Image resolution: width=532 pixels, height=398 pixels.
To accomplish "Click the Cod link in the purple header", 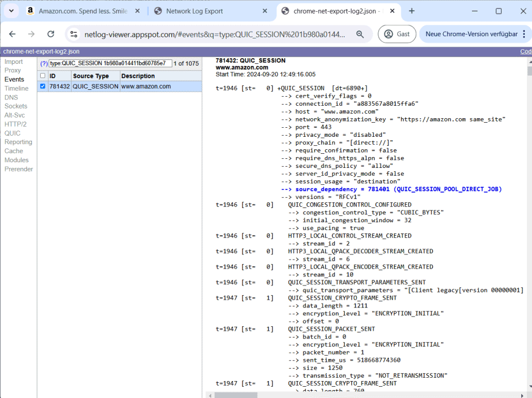I will [x=526, y=51].
